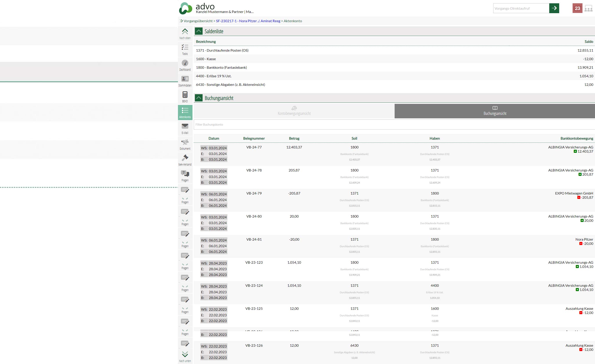Click the Nach oben arrow icon

point(185,32)
